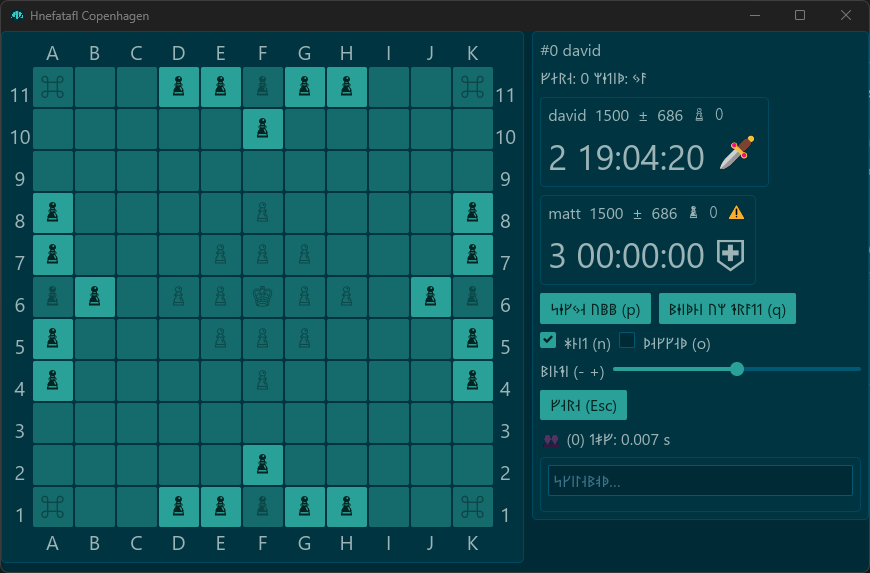Select the attacker pawn on G1

click(305, 507)
